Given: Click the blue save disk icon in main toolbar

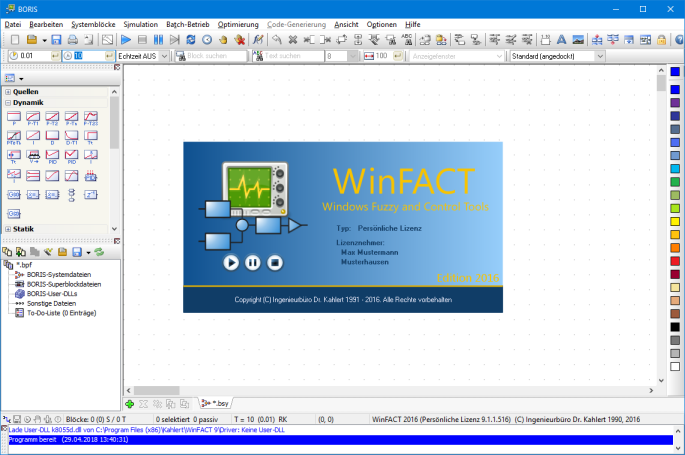Looking at the screenshot, I should tap(56, 40).
